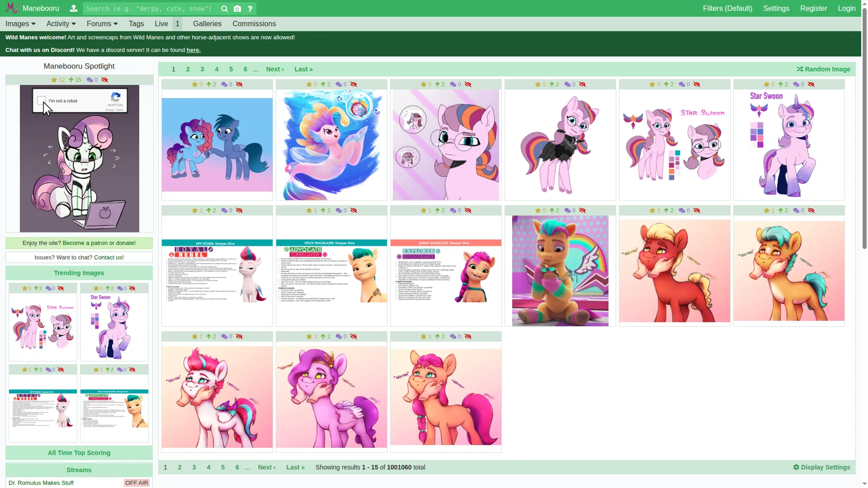The image size is (868, 488).
Task: Open search syntax help question mark
Action: click(x=250, y=9)
